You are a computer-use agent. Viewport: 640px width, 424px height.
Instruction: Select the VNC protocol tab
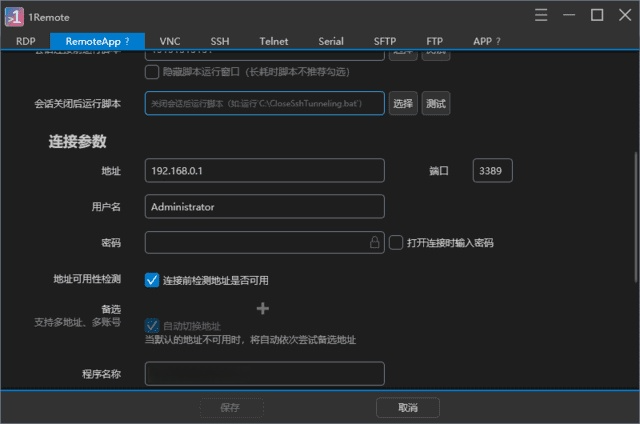click(x=172, y=41)
